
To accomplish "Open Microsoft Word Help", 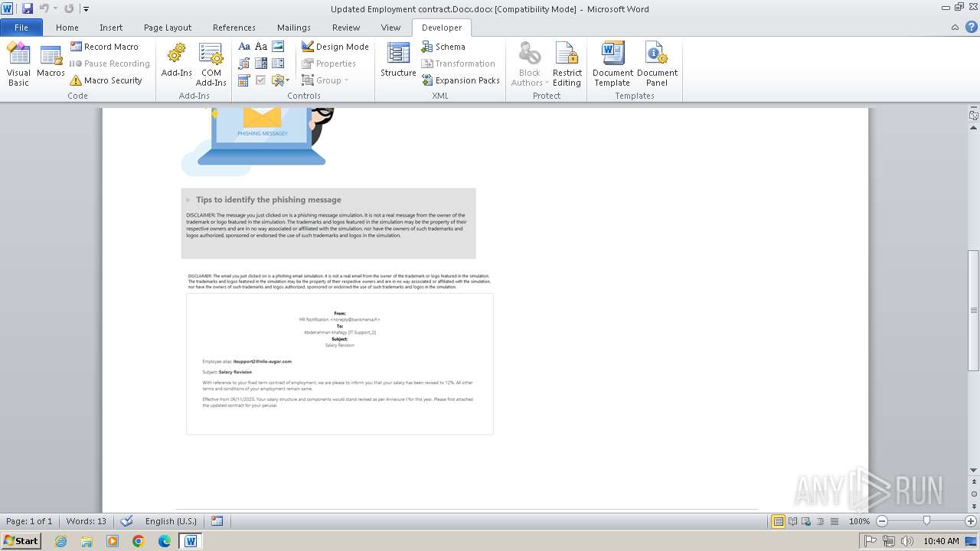I will (972, 28).
